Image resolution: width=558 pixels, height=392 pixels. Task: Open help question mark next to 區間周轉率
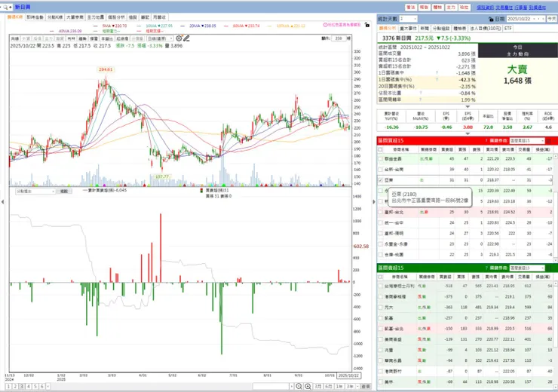tap(420, 100)
